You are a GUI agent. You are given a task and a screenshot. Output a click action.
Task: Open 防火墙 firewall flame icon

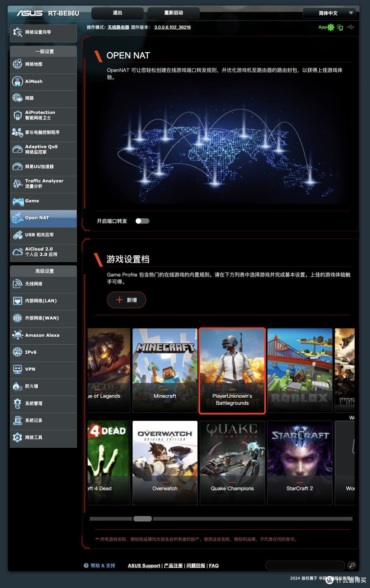point(17,386)
